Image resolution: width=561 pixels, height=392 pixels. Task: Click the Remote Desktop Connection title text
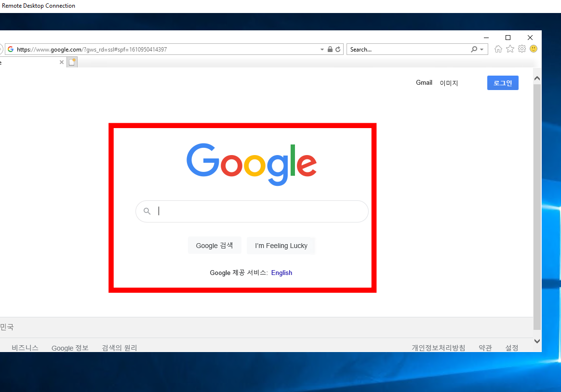click(x=39, y=6)
